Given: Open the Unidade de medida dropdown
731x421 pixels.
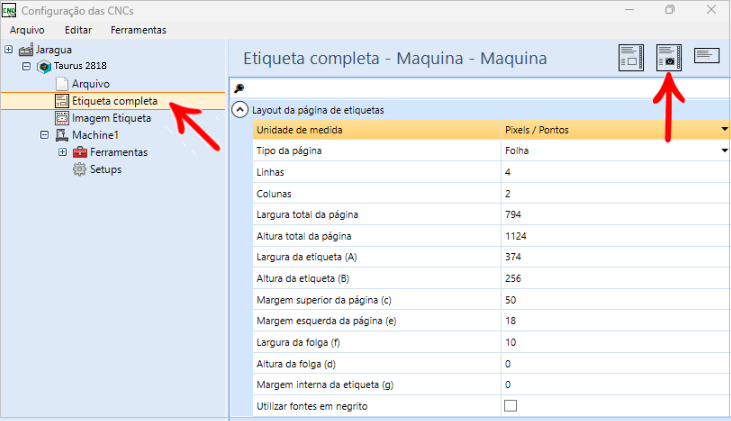Looking at the screenshot, I should (x=724, y=129).
